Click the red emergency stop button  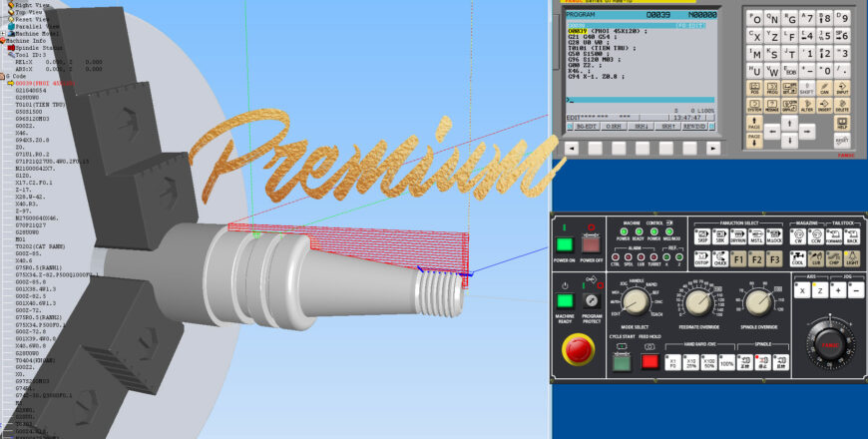(x=579, y=349)
